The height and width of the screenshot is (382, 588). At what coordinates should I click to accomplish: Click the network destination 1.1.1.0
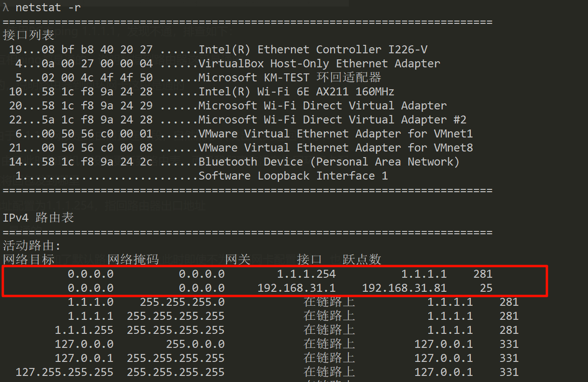click(91, 302)
